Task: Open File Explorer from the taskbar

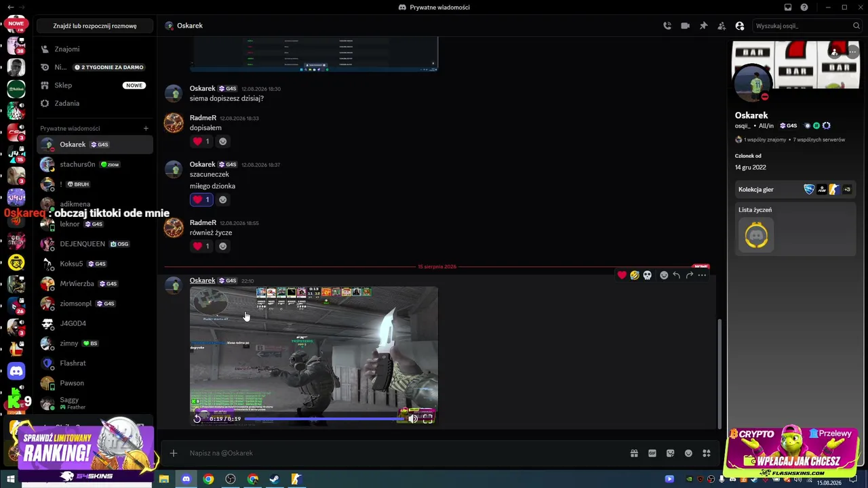Action: (x=164, y=479)
